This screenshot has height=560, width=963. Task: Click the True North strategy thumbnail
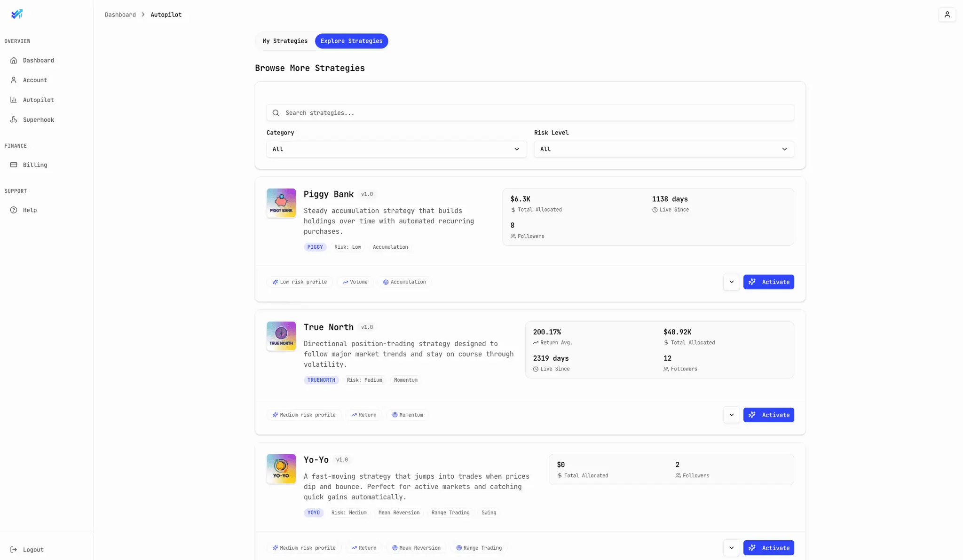281,336
